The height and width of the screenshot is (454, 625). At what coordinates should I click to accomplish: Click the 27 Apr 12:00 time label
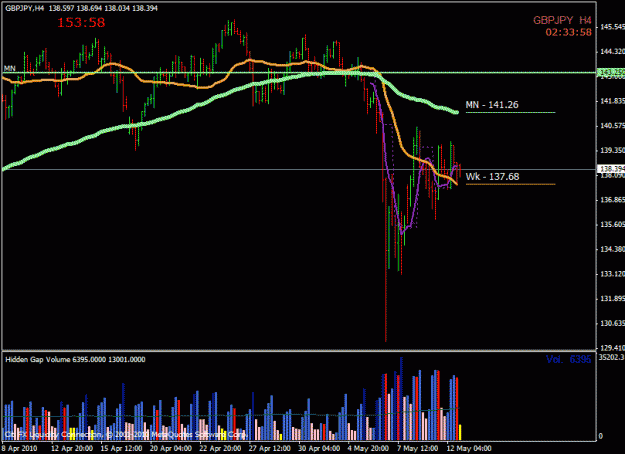[x=269, y=448]
